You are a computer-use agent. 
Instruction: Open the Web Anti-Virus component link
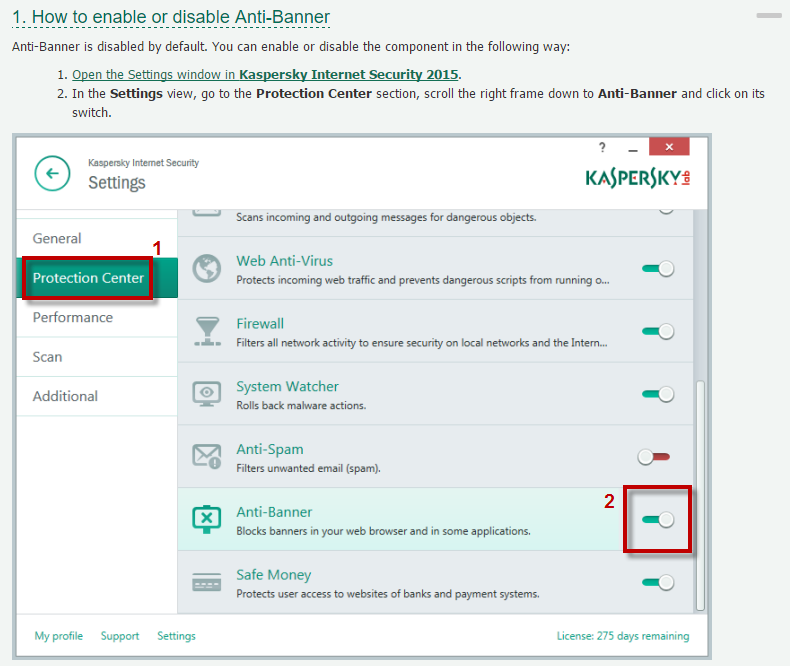pos(285,261)
